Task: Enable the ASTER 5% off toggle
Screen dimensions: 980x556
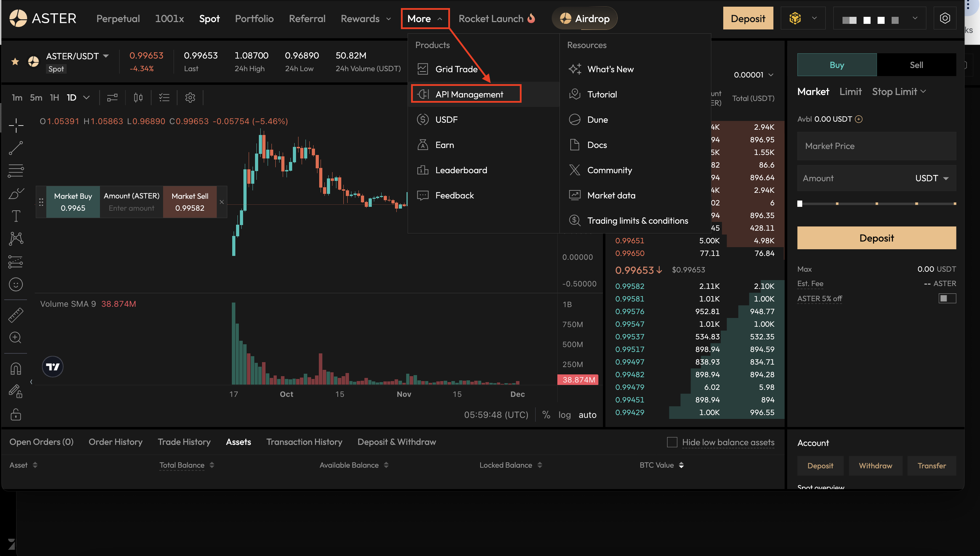Action: click(947, 298)
